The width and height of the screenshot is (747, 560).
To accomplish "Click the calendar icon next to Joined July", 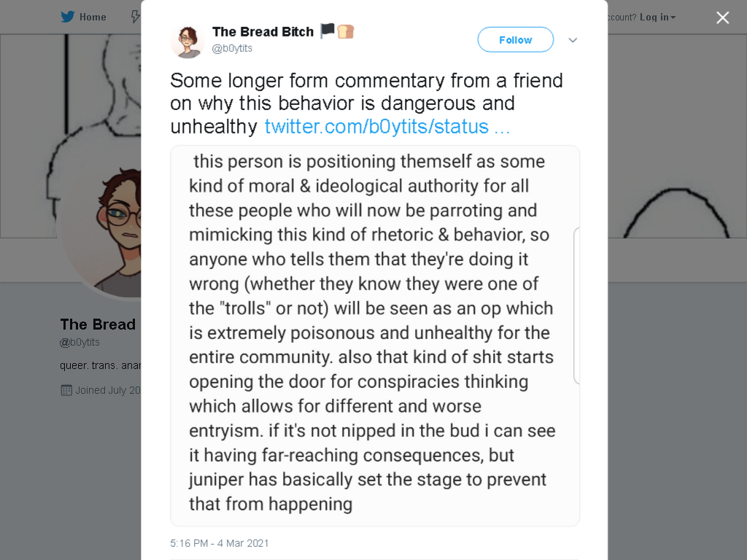I will (66, 391).
